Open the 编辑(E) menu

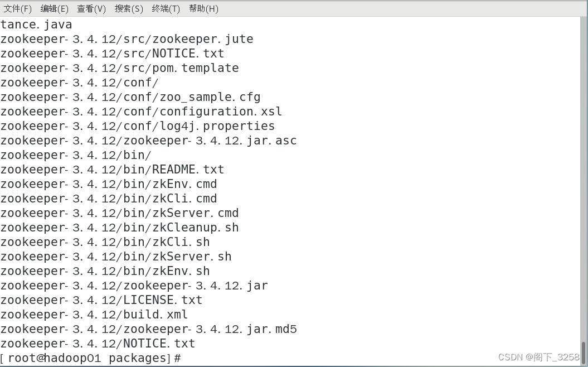(54, 8)
